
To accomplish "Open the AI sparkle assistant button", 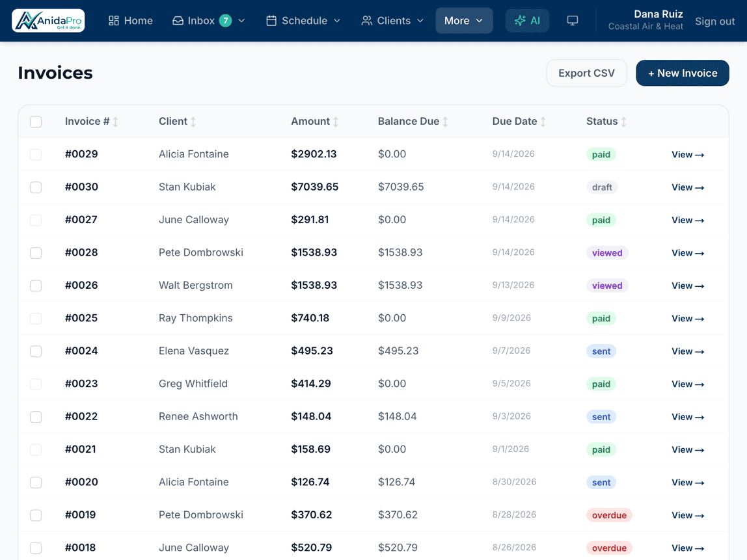I will (527, 20).
